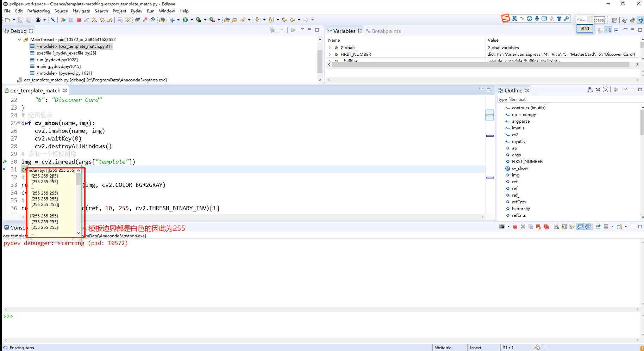Terminate console with red square icon
The image size is (644, 351).
[x=515, y=227]
